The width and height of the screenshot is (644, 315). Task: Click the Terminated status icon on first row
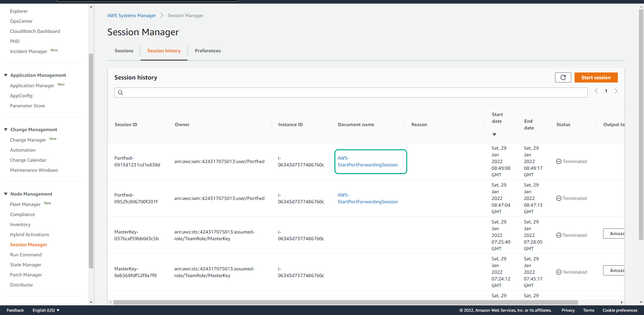coord(558,161)
